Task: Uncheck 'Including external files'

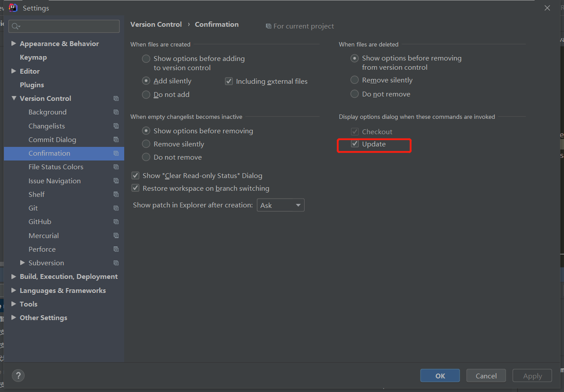Action: (x=229, y=81)
